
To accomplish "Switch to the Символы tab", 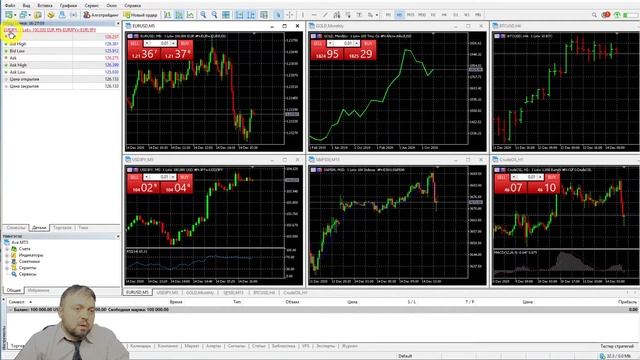I will pyautogui.click(x=16, y=228).
